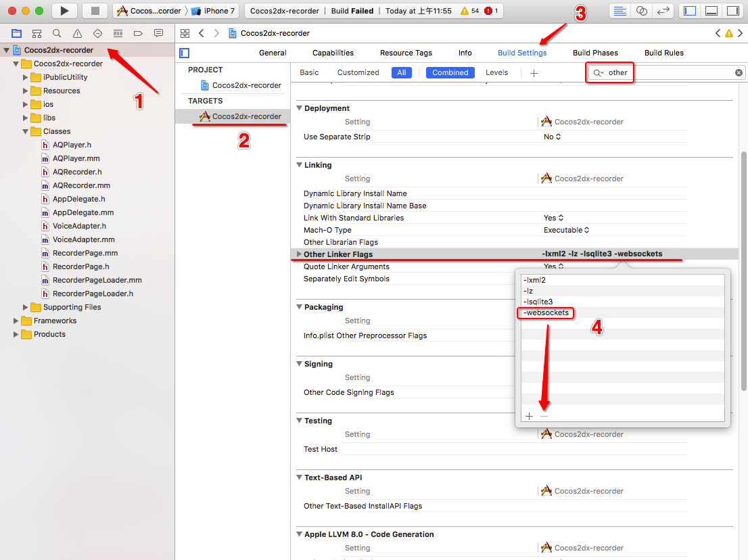Change Mach-O Type Executable dropdown

coord(566,230)
